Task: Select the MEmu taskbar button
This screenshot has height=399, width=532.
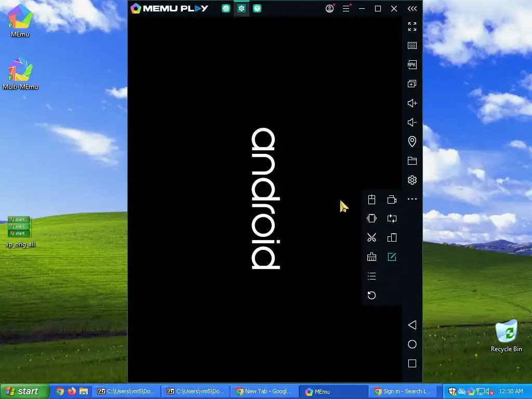Action: tap(334, 392)
